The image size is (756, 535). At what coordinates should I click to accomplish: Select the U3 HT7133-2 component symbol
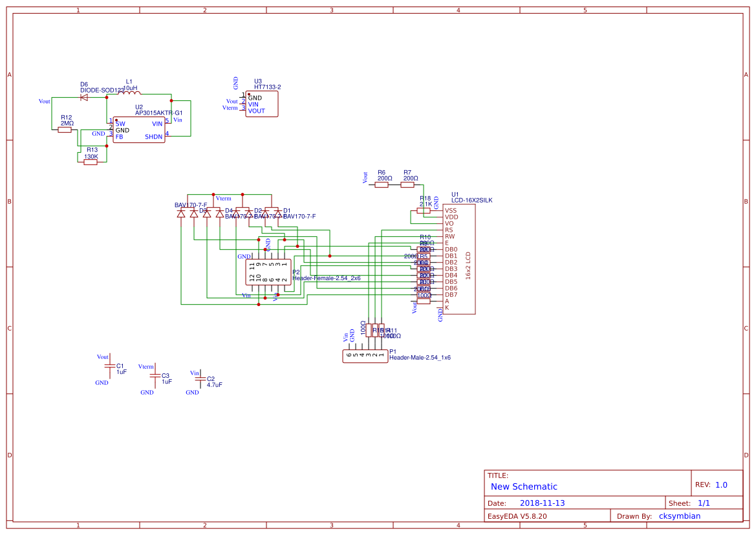[x=261, y=103]
